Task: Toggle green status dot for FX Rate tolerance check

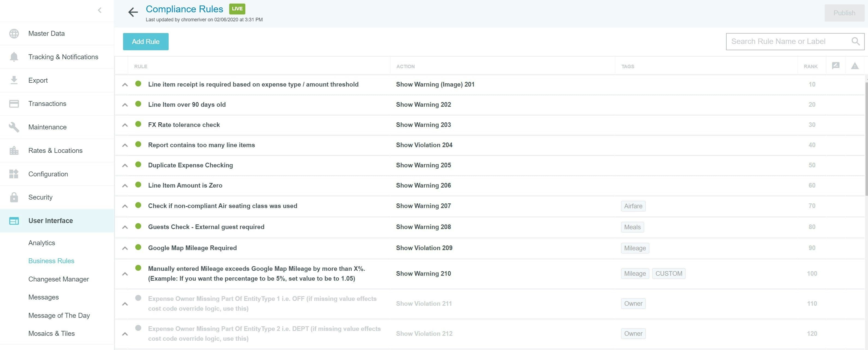Action: (x=138, y=124)
